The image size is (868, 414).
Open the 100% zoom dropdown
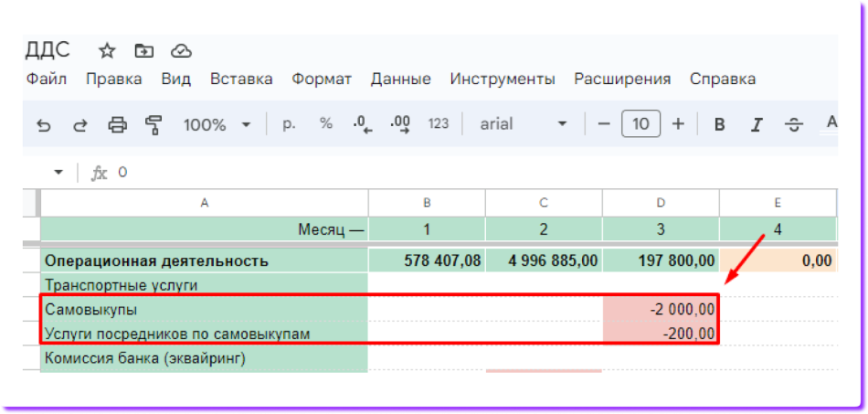coord(217,124)
